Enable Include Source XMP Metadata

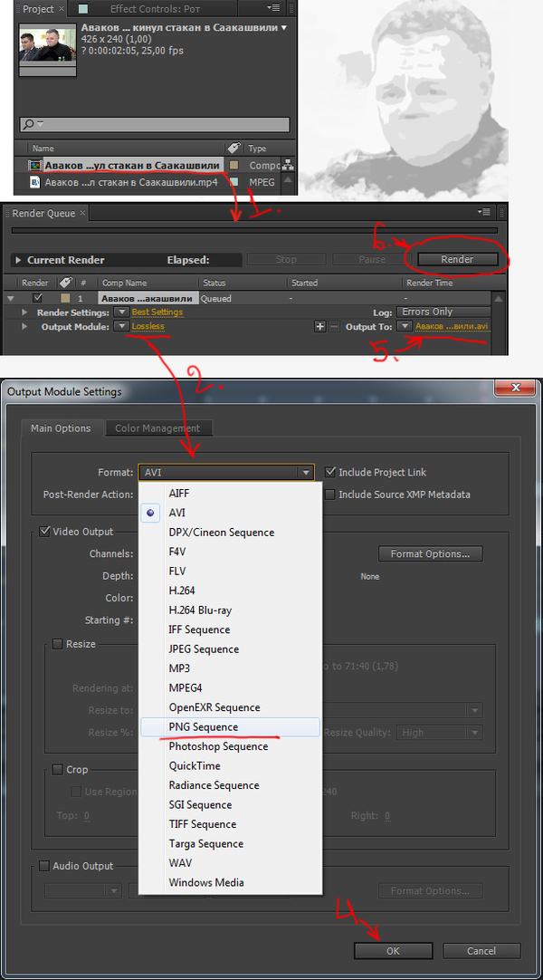(331, 495)
